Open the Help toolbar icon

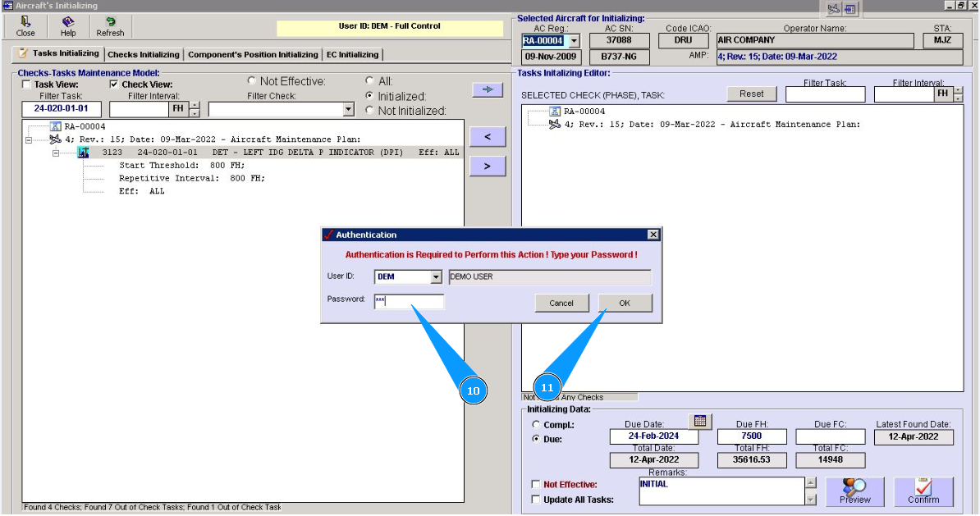click(x=68, y=27)
